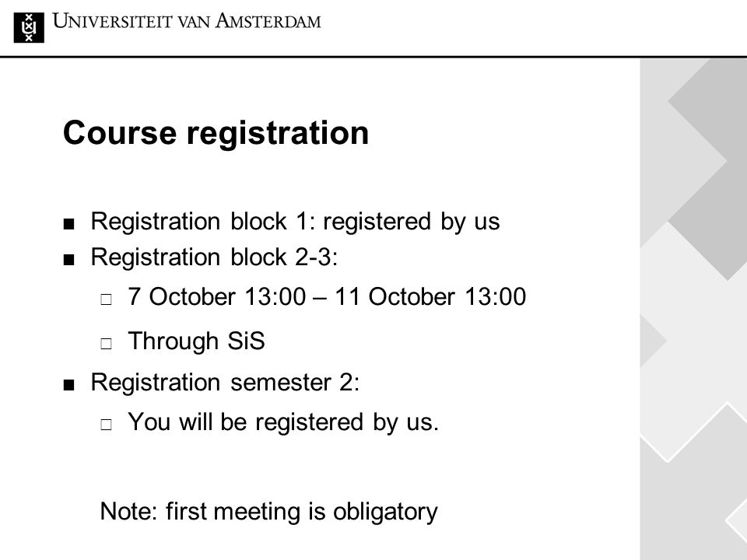Click the horizontal black line under the header
The height and width of the screenshot is (560, 747).
point(373,57)
